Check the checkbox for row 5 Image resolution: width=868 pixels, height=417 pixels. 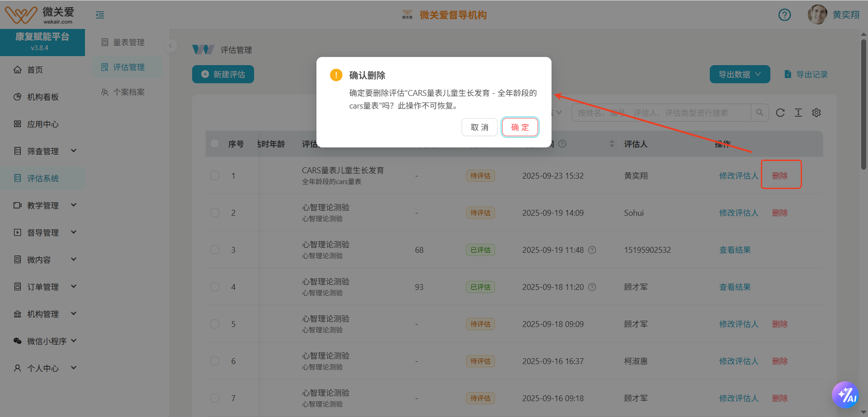pyautogui.click(x=215, y=324)
